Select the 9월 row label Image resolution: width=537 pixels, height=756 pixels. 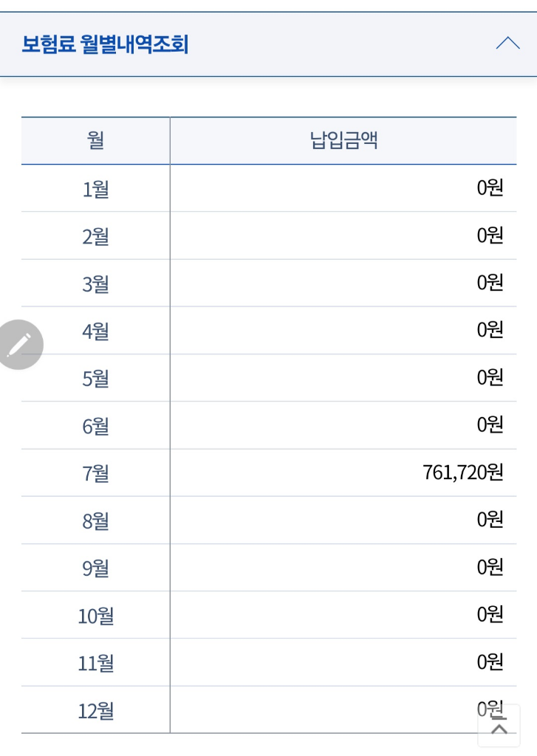coord(95,568)
